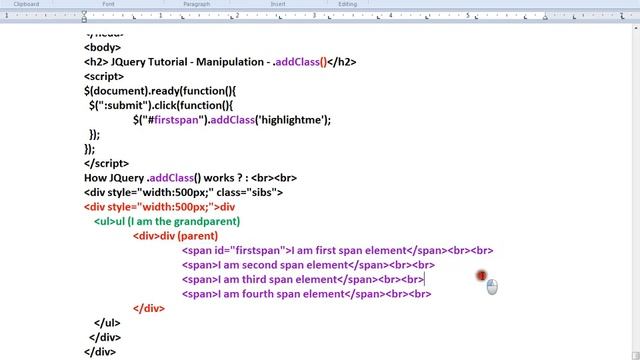Click the ruler at the 5 inch mark

[468, 16]
